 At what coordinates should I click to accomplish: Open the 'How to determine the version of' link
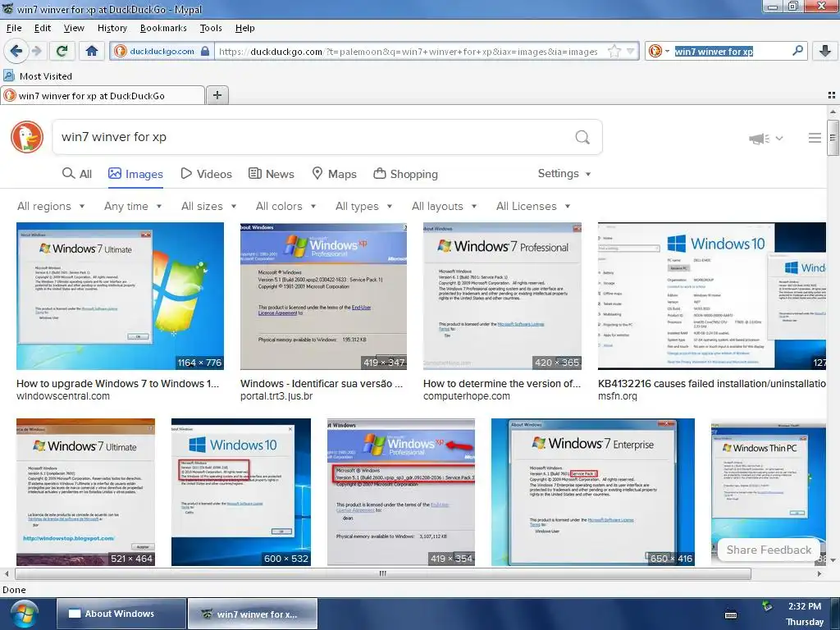[502, 384]
